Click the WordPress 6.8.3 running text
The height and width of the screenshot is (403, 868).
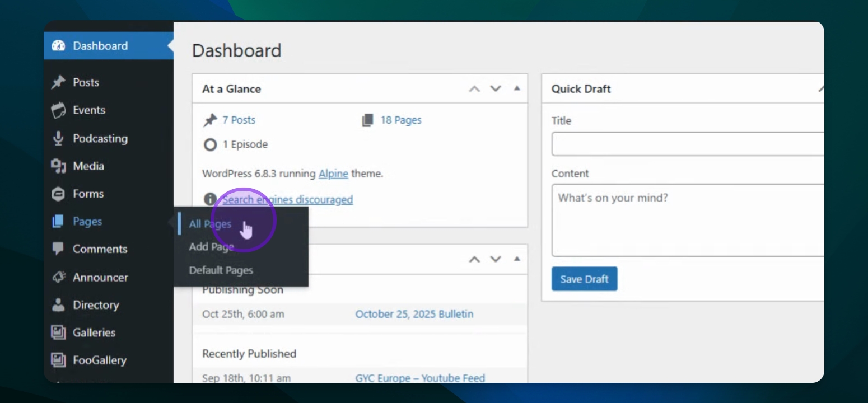pyautogui.click(x=259, y=174)
